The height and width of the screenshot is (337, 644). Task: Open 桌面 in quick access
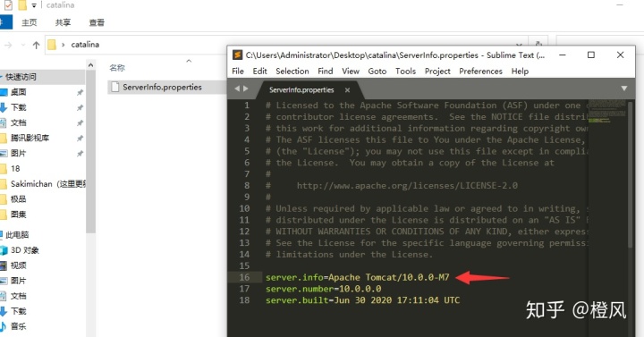point(18,92)
